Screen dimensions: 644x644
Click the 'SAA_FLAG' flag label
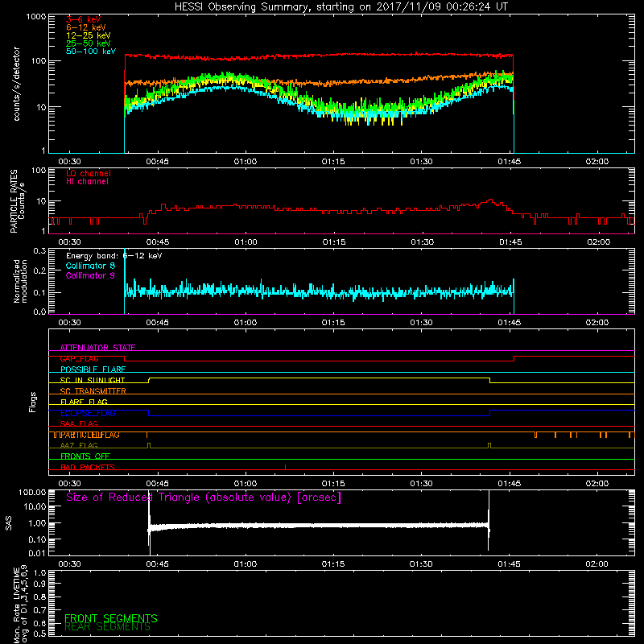pos(79,423)
